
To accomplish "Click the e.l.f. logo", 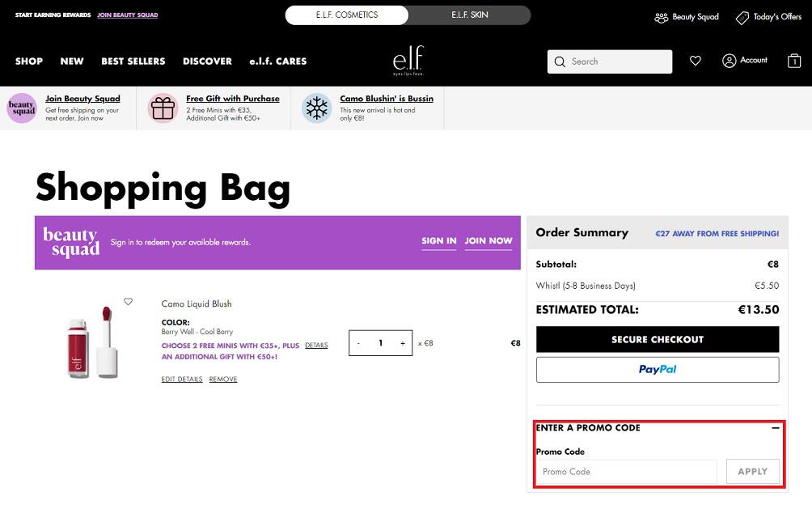I will [408, 60].
